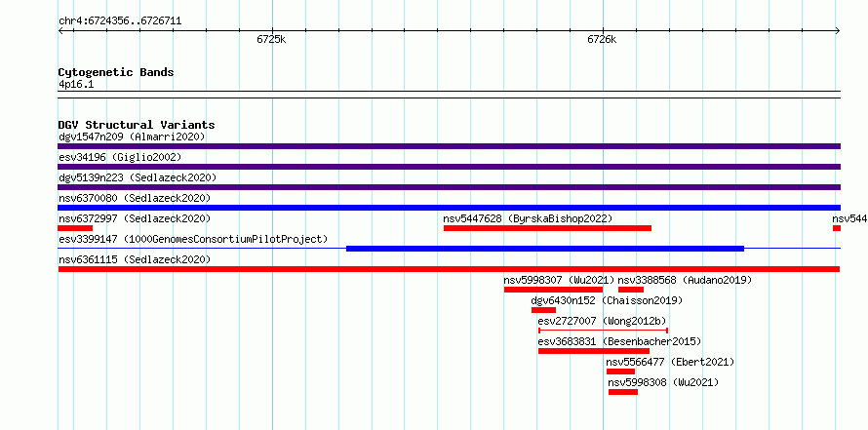
Task: Click the nsv5998307 (Wu2021) label
Action: [559, 280]
